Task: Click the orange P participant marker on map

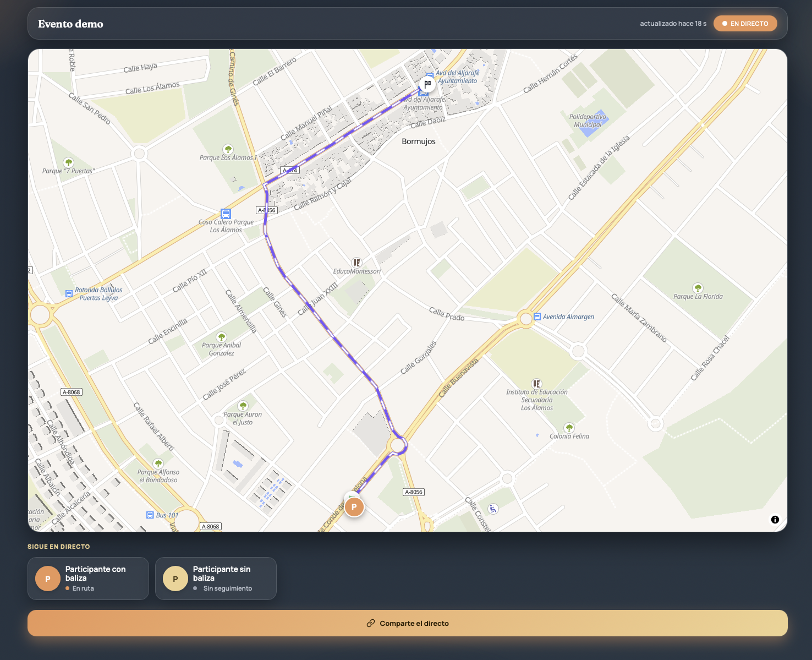Action: (354, 507)
